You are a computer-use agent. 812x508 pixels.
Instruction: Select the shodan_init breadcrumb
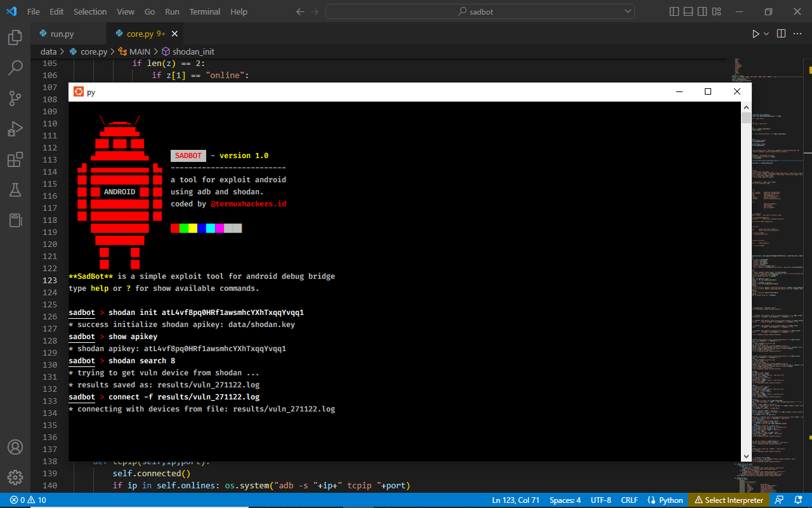[x=188, y=51]
